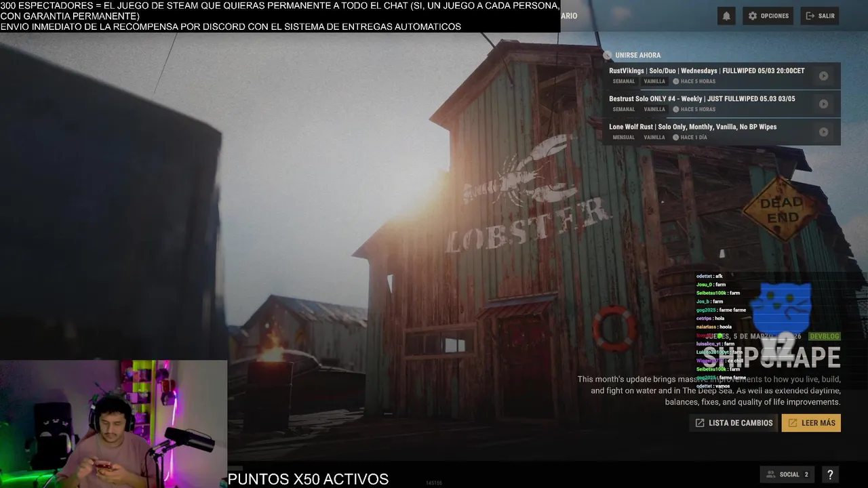
Task: Select RustVikings server title text
Action: tap(707, 70)
